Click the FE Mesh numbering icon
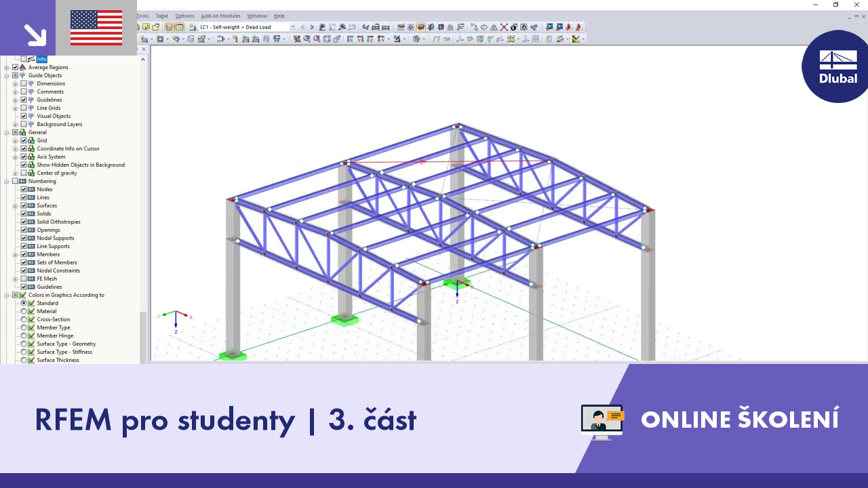The image size is (868, 488). 31,279
